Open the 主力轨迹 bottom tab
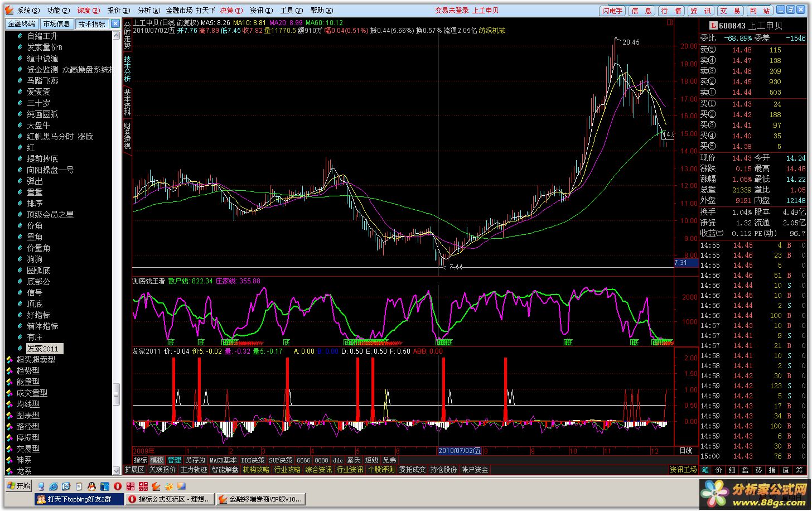The width and height of the screenshot is (812, 511). [x=193, y=470]
